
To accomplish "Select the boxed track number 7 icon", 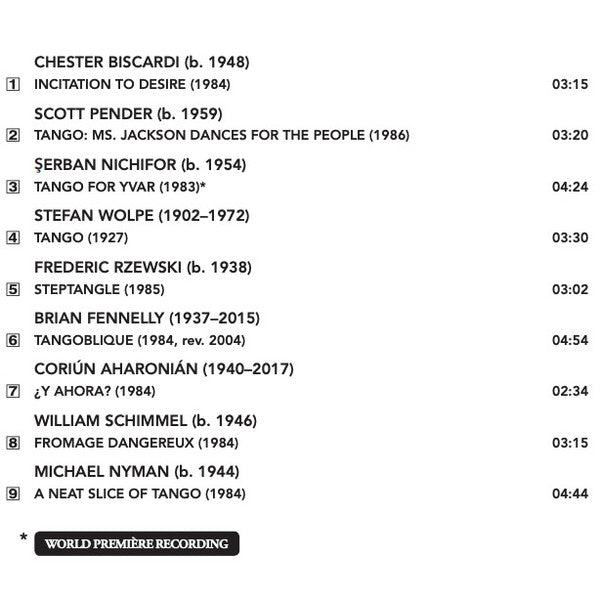I will [x=13, y=391].
